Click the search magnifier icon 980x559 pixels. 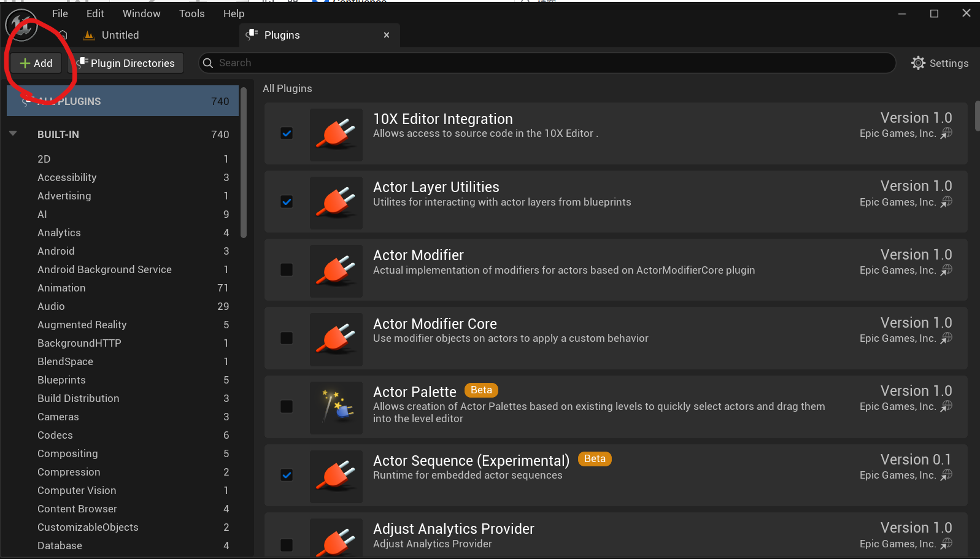pos(208,63)
